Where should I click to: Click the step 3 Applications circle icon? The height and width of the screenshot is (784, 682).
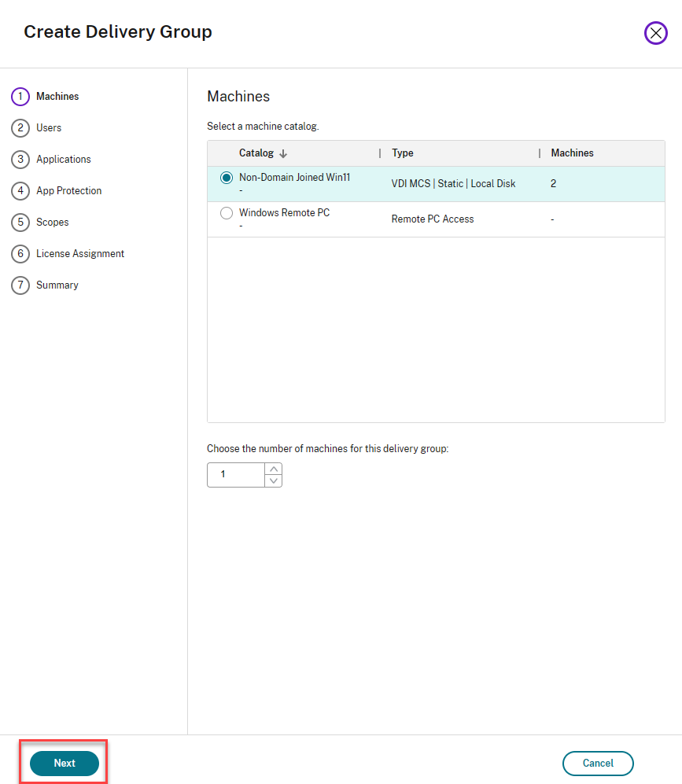[x=20, y=160]
